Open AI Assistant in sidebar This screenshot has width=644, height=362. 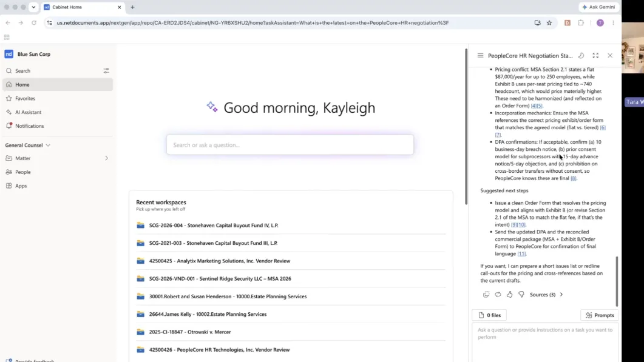point(58,112)
